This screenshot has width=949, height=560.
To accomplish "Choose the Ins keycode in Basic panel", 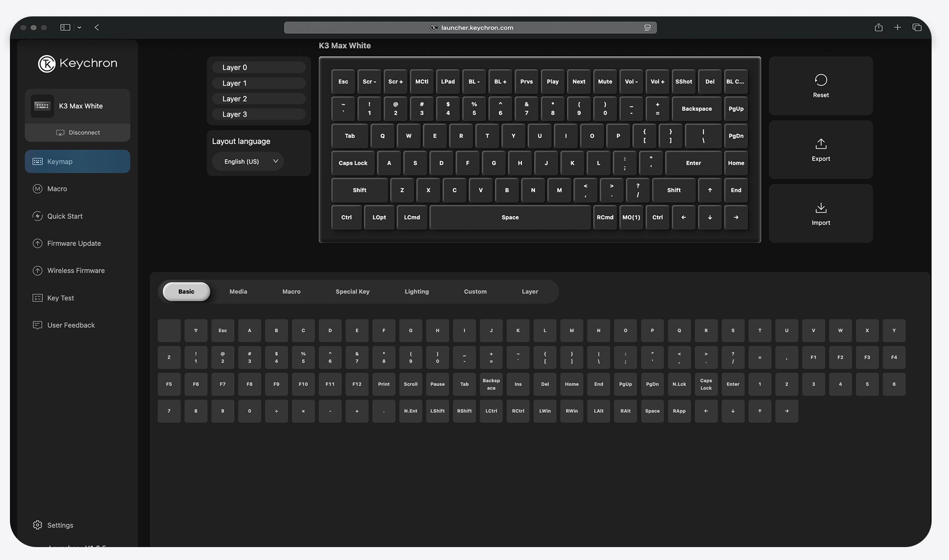I will pos(518,384).
